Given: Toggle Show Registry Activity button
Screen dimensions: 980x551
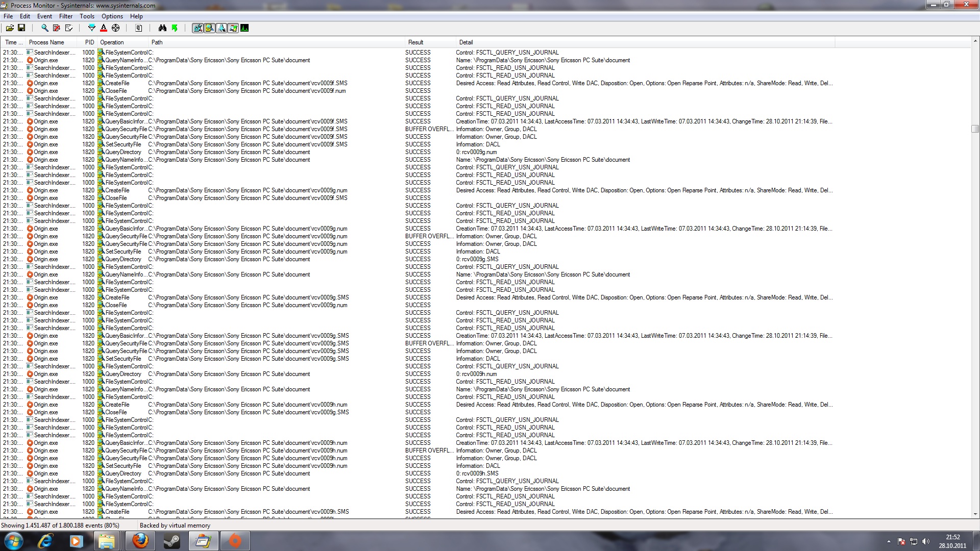Looking at the screenshot, I should [198, 28].
